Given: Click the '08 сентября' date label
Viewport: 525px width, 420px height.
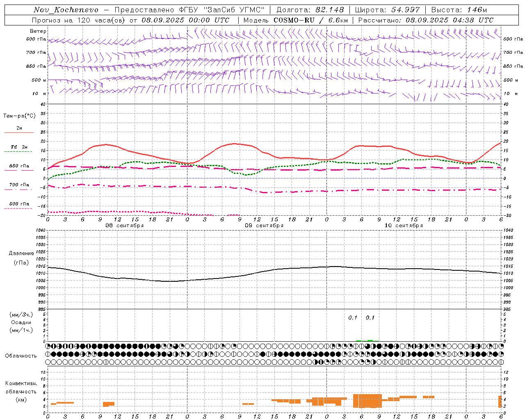Looking at the screenshot, I should [x=125, y=226].
